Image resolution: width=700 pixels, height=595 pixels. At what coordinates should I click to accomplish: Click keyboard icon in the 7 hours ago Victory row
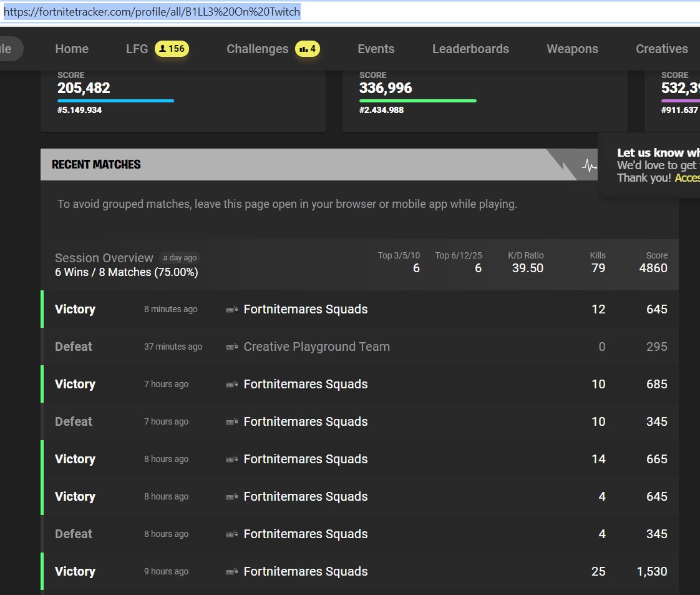(231, 385)
